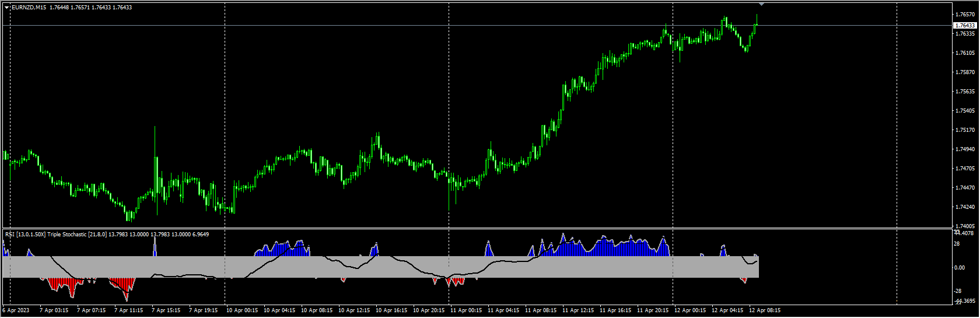Click the indicator scale value 0.00

click(x=959, y=268)
